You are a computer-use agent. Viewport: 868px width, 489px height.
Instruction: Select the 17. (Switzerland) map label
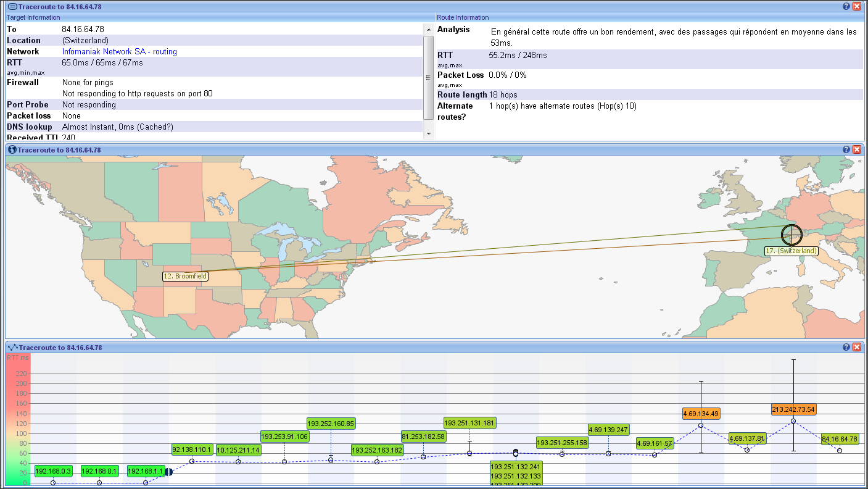click(791, 251)
